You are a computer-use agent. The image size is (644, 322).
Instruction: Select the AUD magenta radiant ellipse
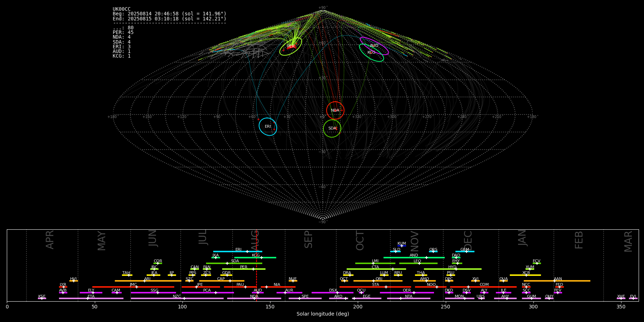(x=374, y=46)
